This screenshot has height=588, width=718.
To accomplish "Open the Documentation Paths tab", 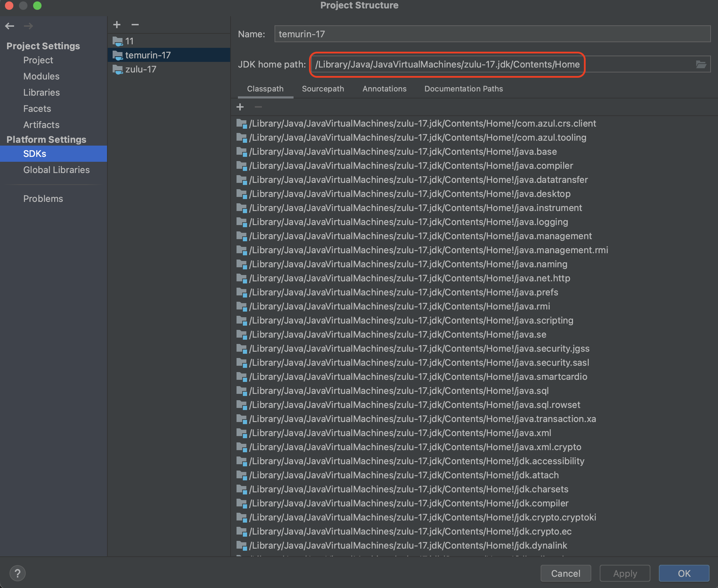I will tap(463, 89).
